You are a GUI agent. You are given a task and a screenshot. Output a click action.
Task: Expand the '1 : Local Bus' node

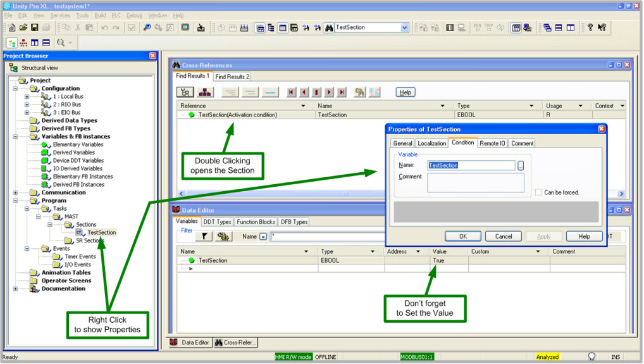tap(27, 97)
